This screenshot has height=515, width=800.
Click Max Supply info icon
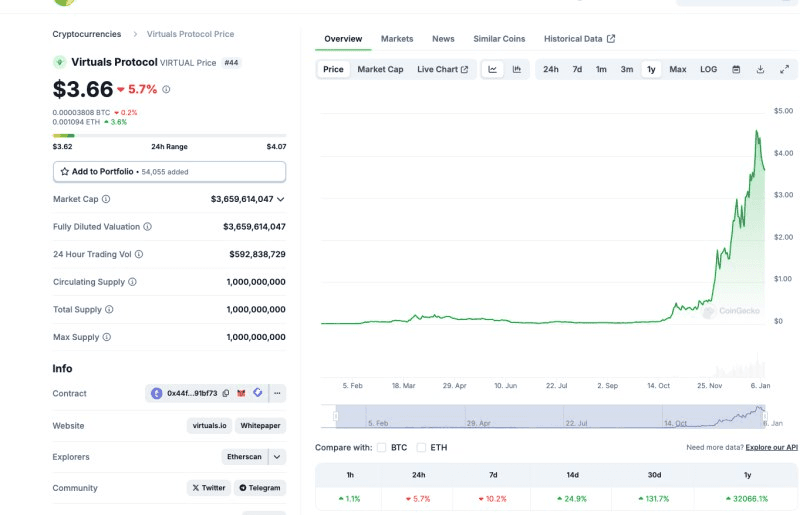[107, 337]
